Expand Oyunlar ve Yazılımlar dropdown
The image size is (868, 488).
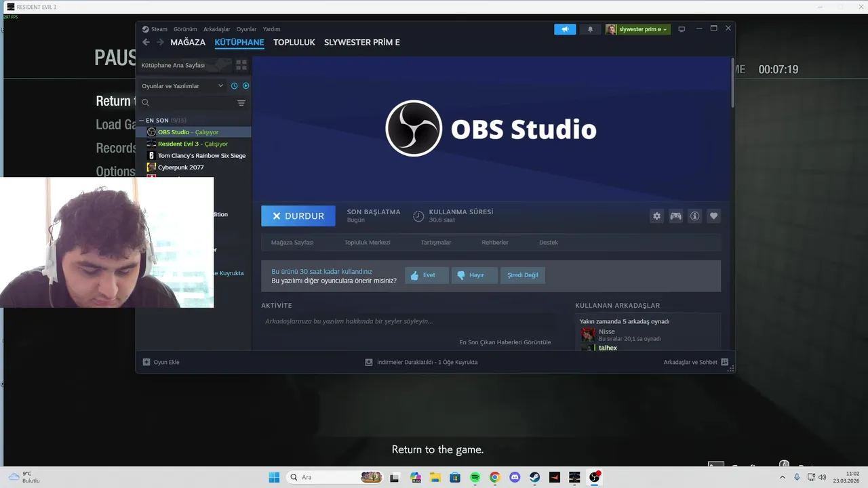point(182,86)
